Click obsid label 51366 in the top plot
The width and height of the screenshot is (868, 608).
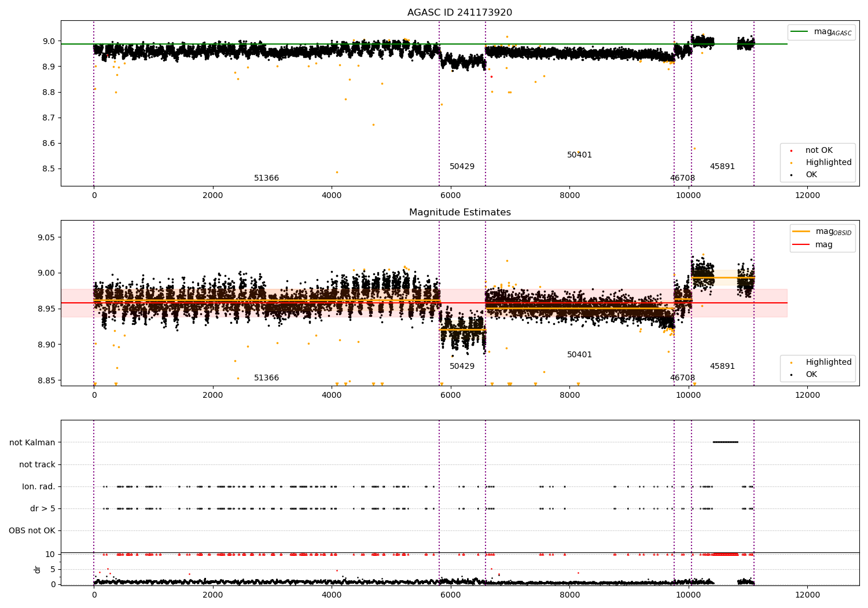point(266,178)
